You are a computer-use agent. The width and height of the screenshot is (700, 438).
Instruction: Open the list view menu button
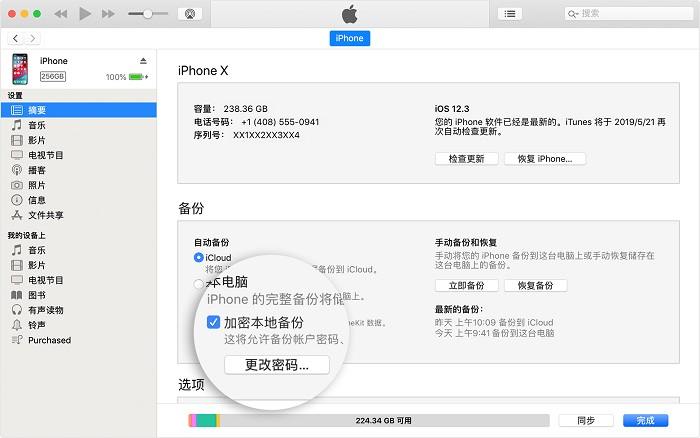510,14
